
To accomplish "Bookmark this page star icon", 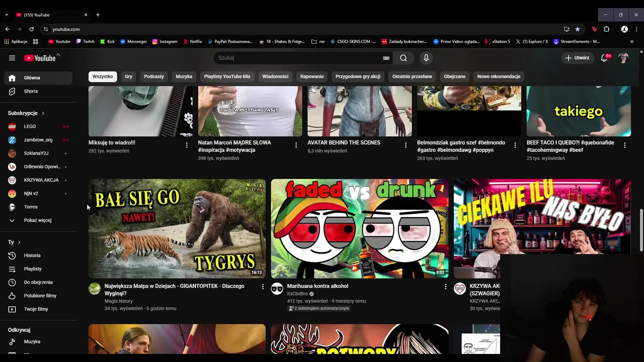I will tap(577, 29).
